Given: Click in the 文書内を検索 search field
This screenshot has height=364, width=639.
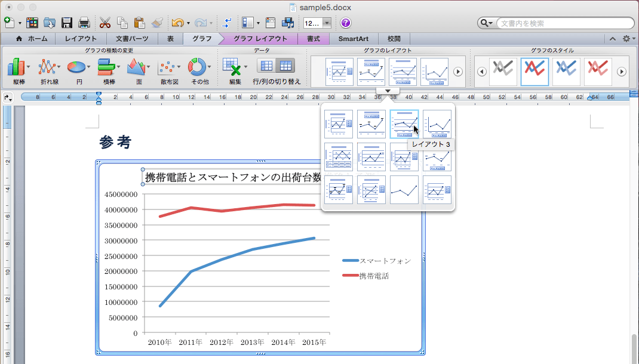Looking at the screenshot, I should pos(565,23).
